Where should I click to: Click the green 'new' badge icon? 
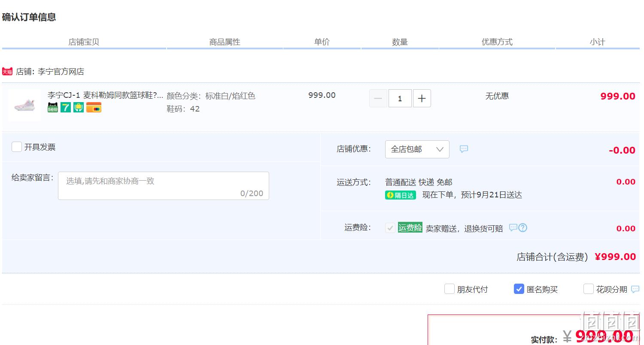[x=52, y=107]
